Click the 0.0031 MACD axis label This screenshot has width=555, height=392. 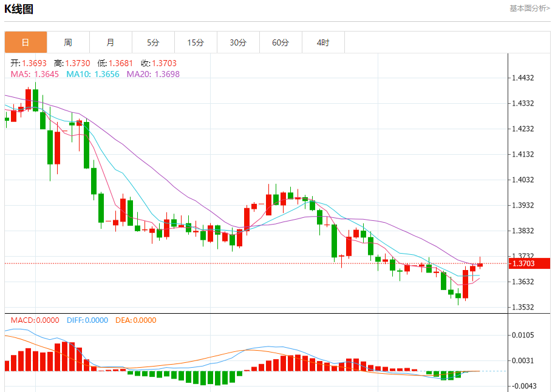(523, 360)
